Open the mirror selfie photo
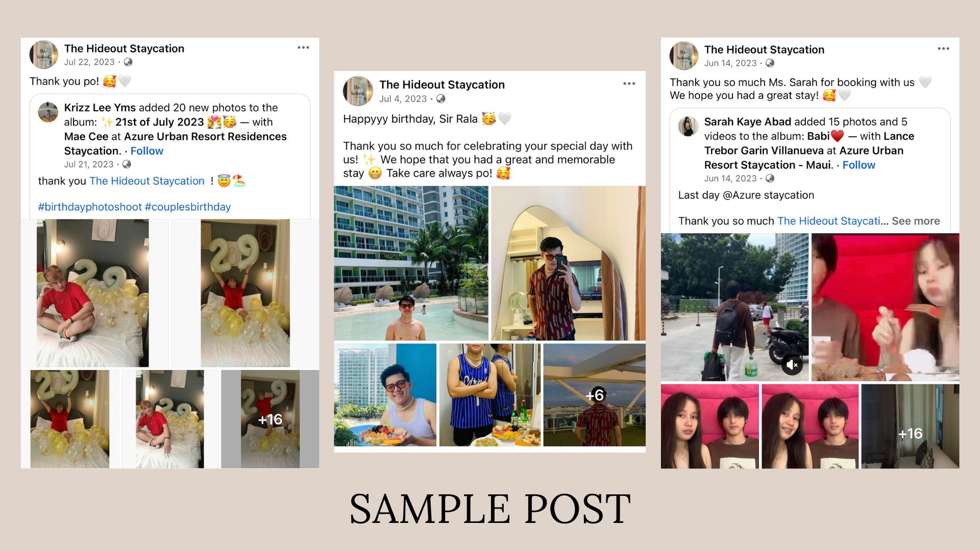 pyautogui.click(x=568, y=263)
